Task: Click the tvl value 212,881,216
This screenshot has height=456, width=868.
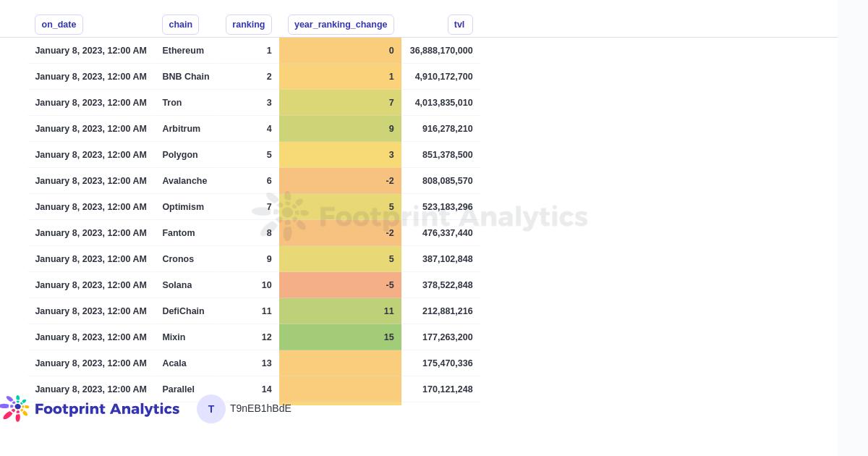Action: 448,311
